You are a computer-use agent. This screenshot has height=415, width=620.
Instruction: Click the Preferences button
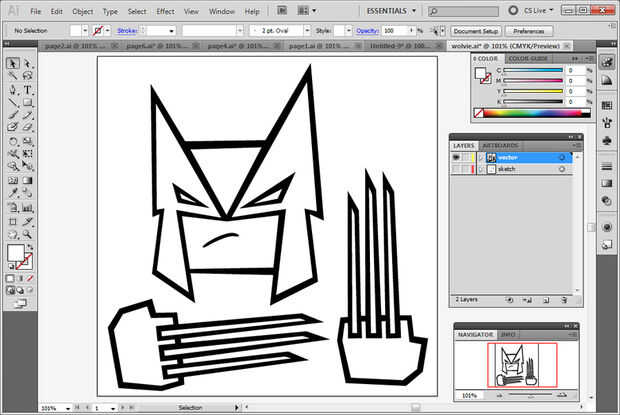529,31
